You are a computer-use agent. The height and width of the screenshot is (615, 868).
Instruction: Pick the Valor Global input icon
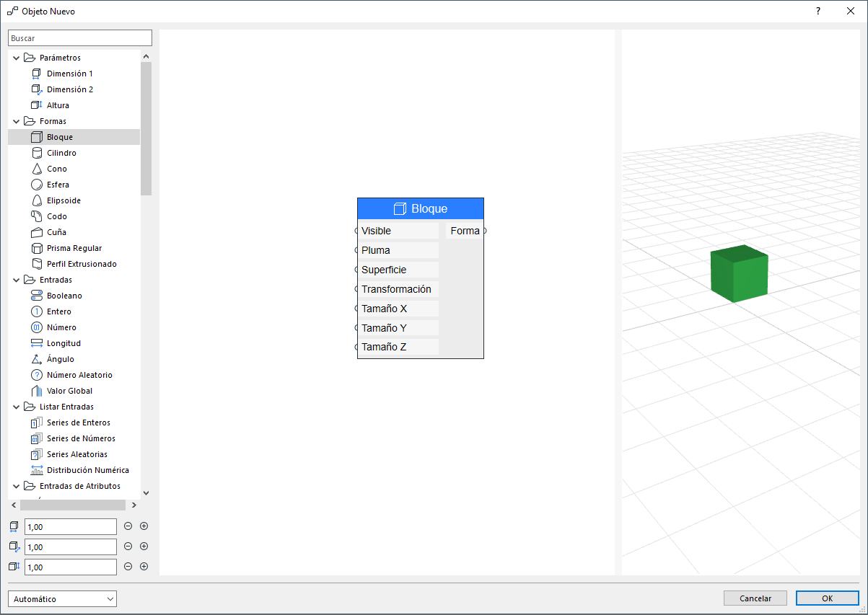click(37, 391)
